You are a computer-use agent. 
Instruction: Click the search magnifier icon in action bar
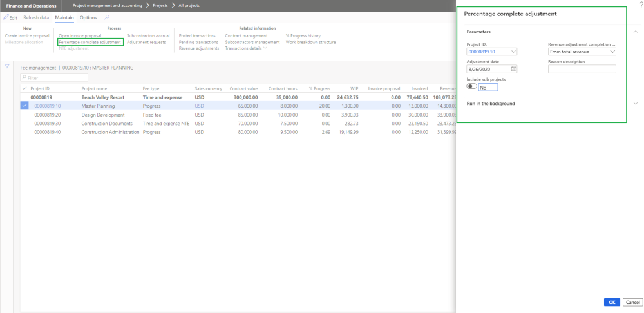(107, 17)
